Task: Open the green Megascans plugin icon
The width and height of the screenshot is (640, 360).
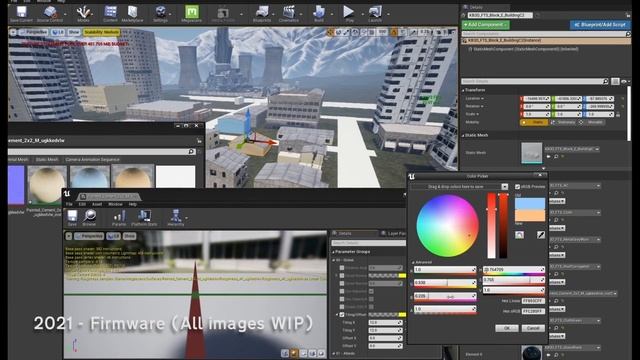Action: (x=191, y=13)
